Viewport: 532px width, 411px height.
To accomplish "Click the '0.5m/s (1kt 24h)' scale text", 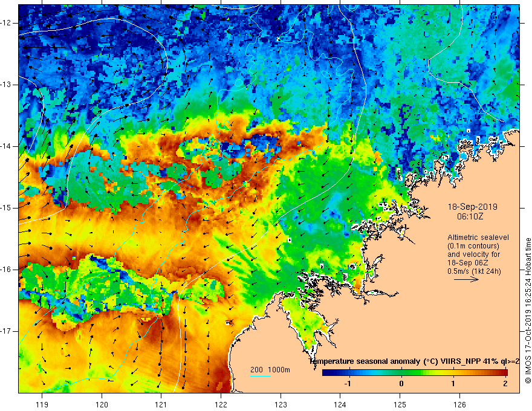I will [474, 271].
